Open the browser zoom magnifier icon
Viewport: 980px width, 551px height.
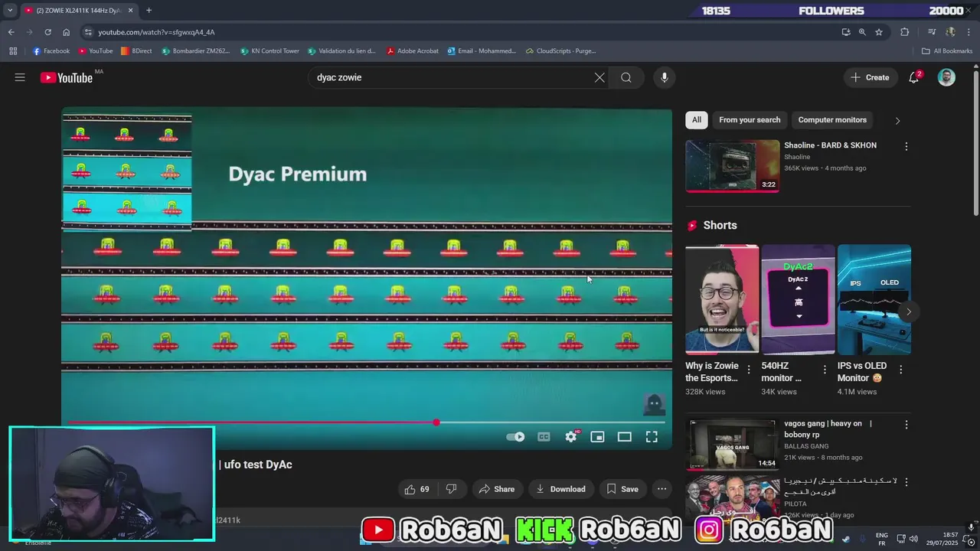coord(862,32)
